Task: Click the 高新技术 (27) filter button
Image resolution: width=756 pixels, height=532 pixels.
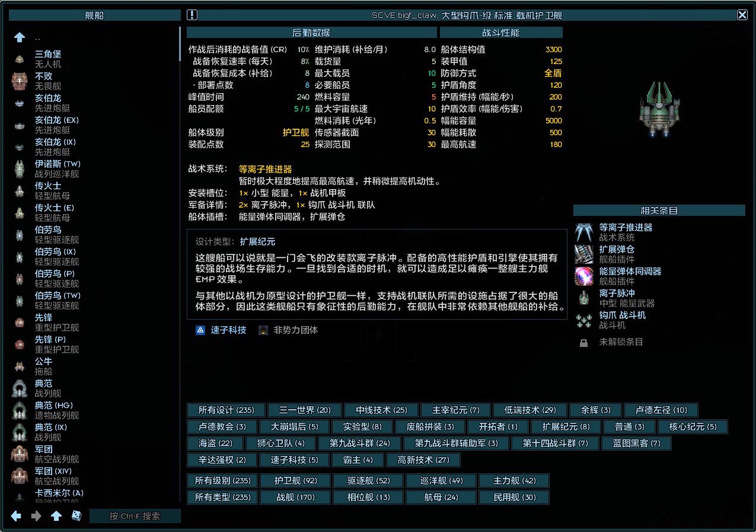Action: click(424, 460)
